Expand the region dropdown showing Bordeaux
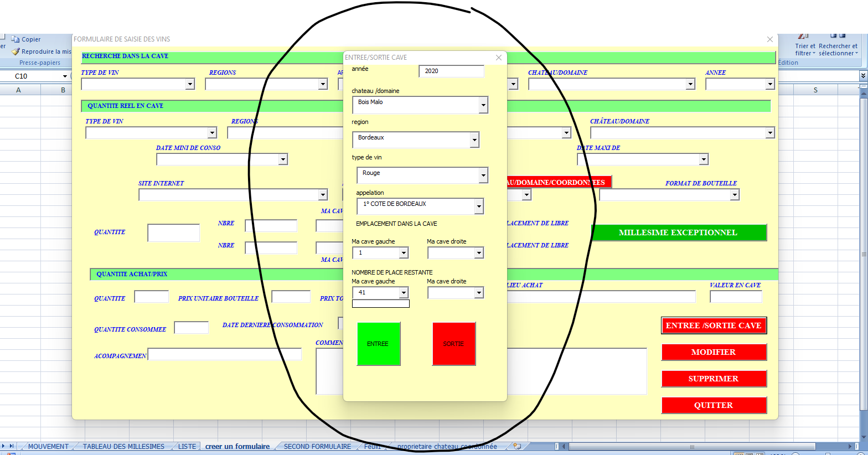The width and height of the screenshot is (868, 455). (x=474, y=141)
